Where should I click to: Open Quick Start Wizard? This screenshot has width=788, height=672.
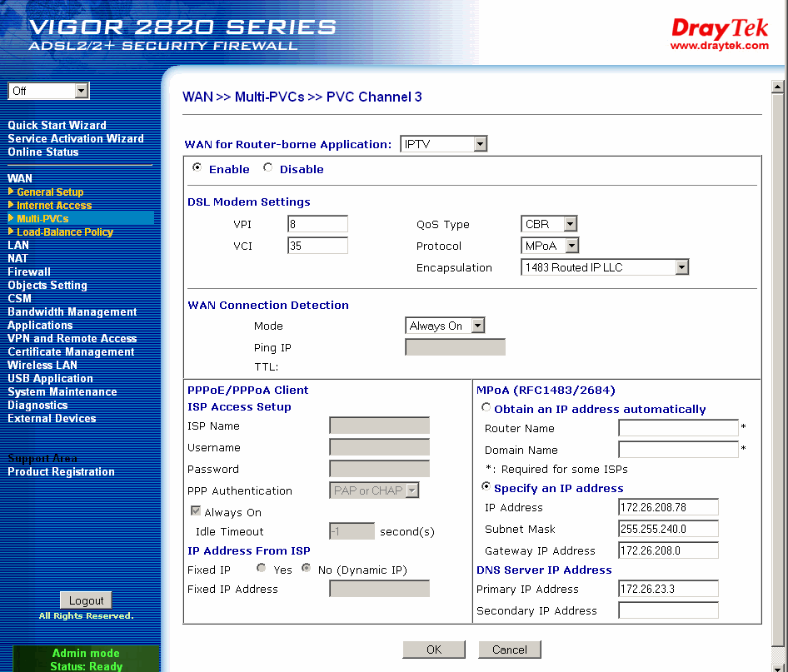pos(57,126)
